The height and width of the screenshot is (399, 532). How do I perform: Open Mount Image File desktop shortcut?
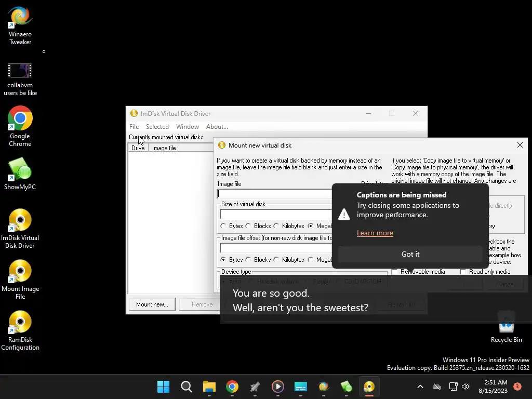[x=20, y=280]
